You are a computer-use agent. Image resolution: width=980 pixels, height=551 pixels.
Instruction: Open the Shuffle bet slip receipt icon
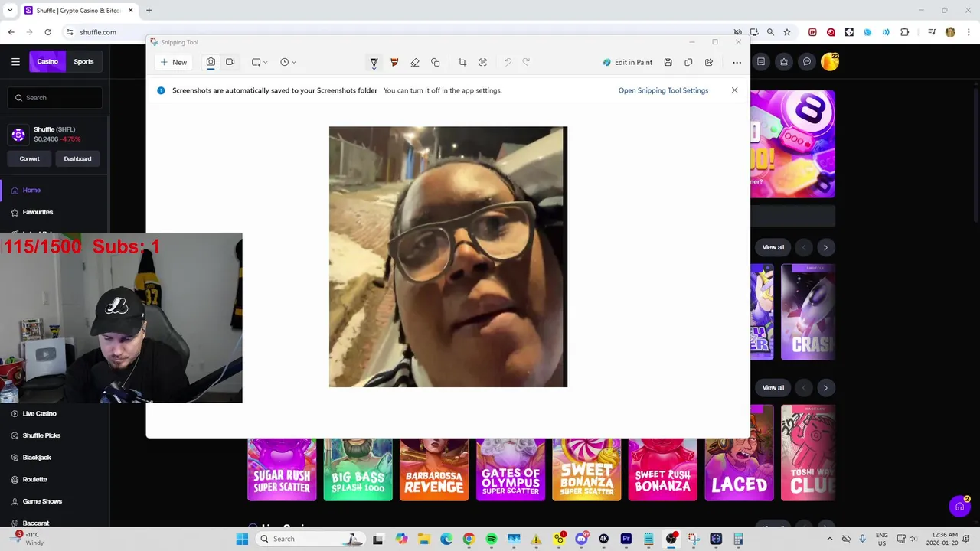(761, 62)
